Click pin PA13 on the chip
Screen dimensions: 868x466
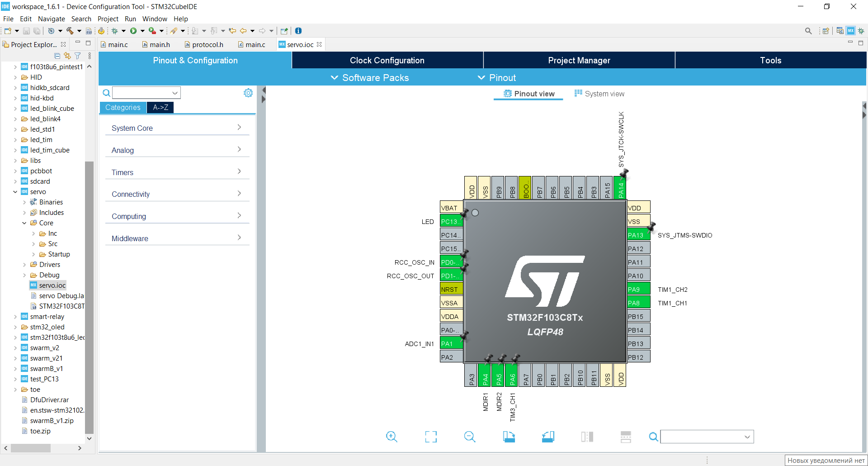(x=638, y=235)
